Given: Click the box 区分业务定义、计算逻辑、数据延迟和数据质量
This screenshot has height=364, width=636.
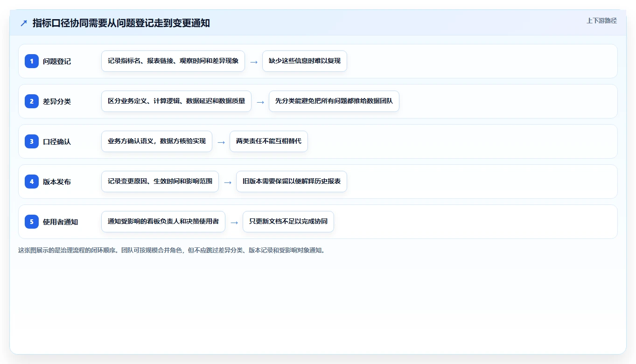Looking at the screenshot, I should [x=176, y=101].
